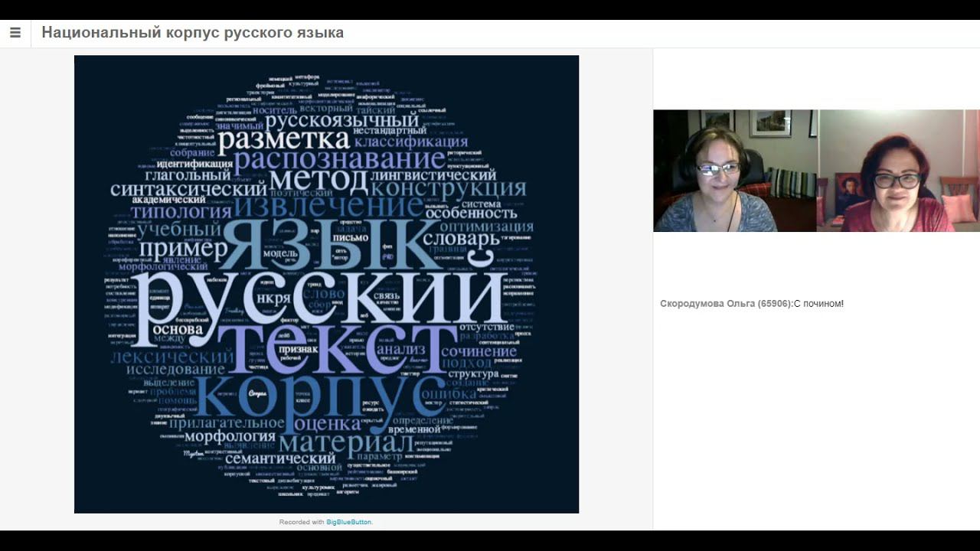The image size is (980, 551).
Task: Click the webcam video of the woman wearing headphones
Action: (x=736, y=171)
